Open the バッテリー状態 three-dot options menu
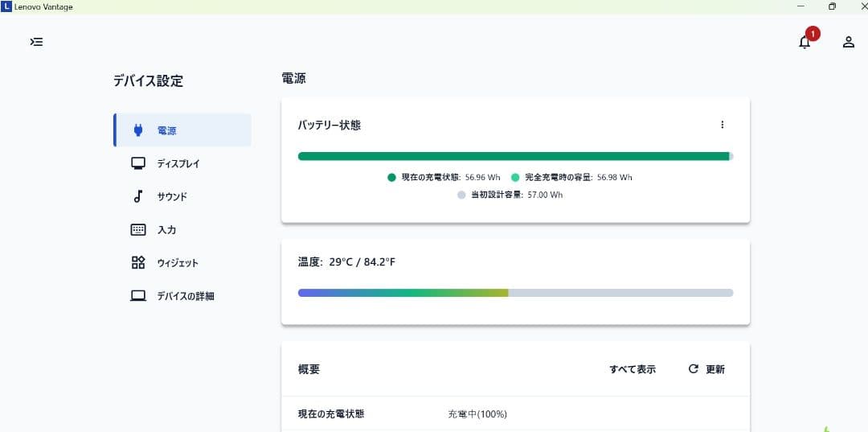This screenshot has height=432, width=868. [722, 125]
